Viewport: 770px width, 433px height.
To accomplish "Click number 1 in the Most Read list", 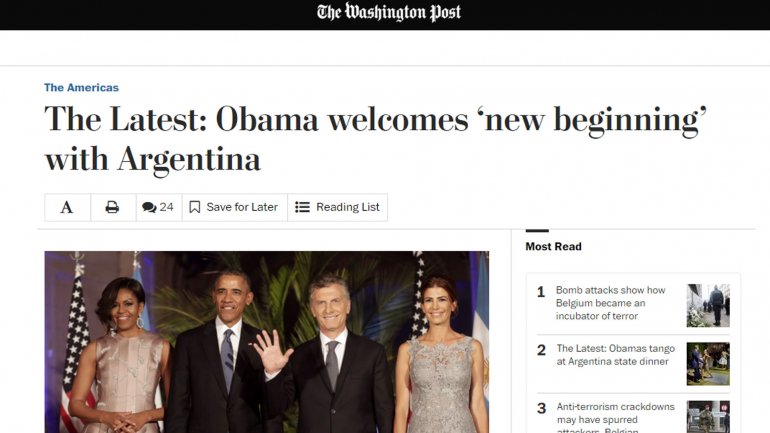I will 541,292.
